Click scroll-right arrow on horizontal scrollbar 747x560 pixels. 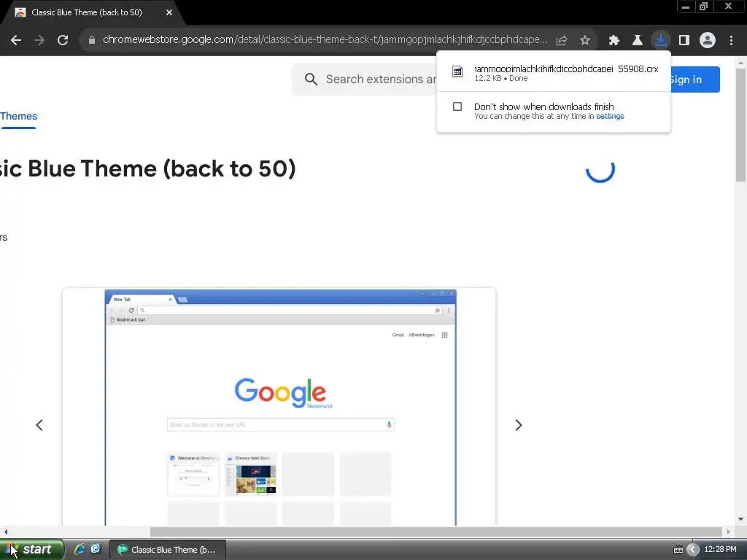(729, 532)
